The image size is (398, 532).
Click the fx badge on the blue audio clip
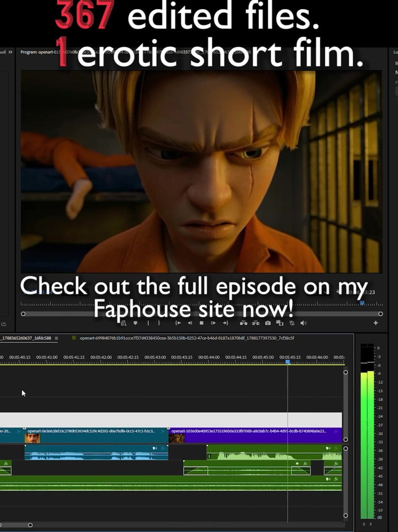click(x=163, y=448)
